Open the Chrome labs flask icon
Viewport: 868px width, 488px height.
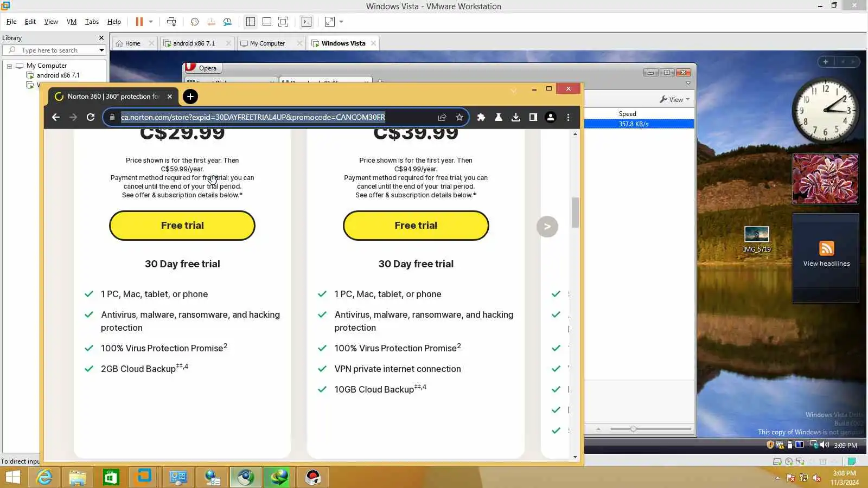click(x=498, y=117)
